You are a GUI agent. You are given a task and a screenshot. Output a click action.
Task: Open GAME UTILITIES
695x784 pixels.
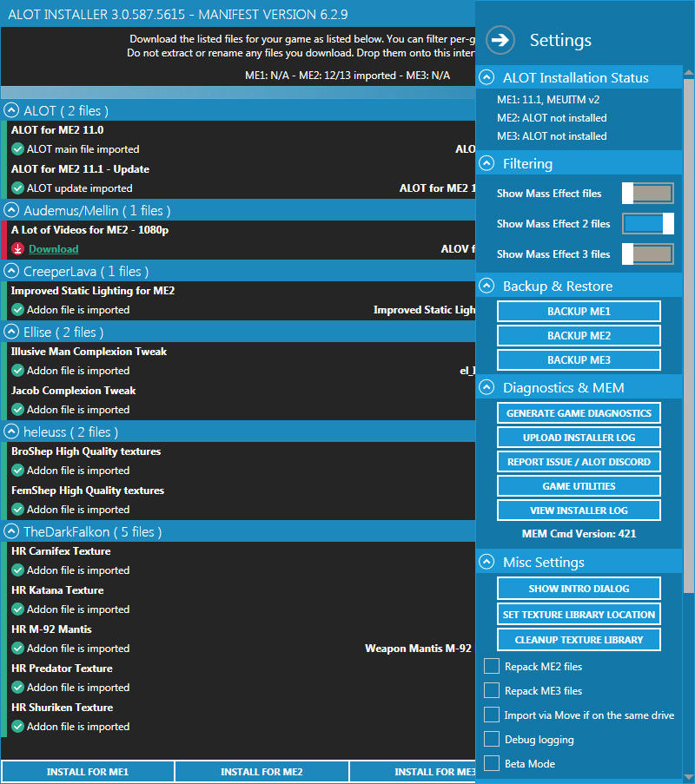(579, 486)
